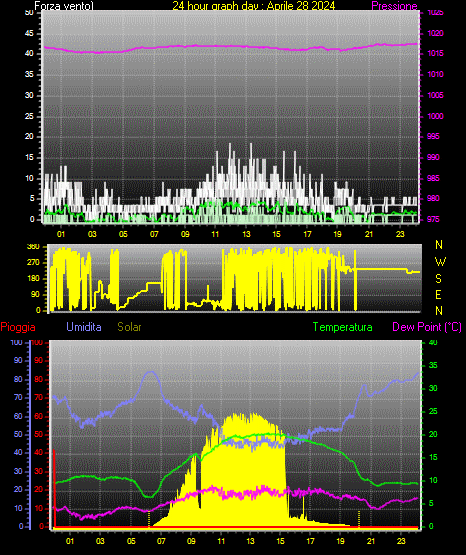Click red rain axis value 60
Image resolution: width=466 pixels, height=555 pixels.
tap(39, 416)
